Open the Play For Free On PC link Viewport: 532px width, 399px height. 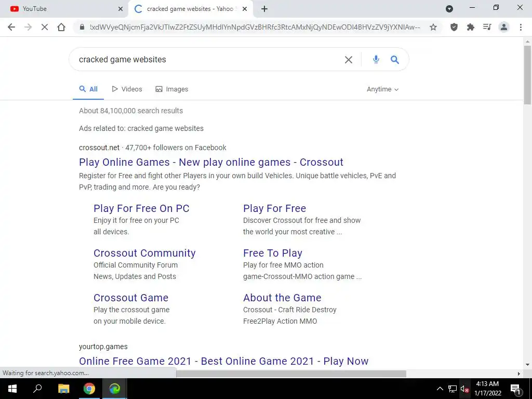(x=141, y=208)
